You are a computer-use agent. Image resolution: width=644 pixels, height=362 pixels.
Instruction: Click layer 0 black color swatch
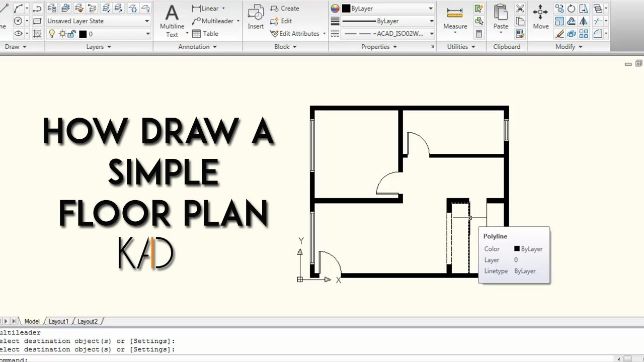83,34
